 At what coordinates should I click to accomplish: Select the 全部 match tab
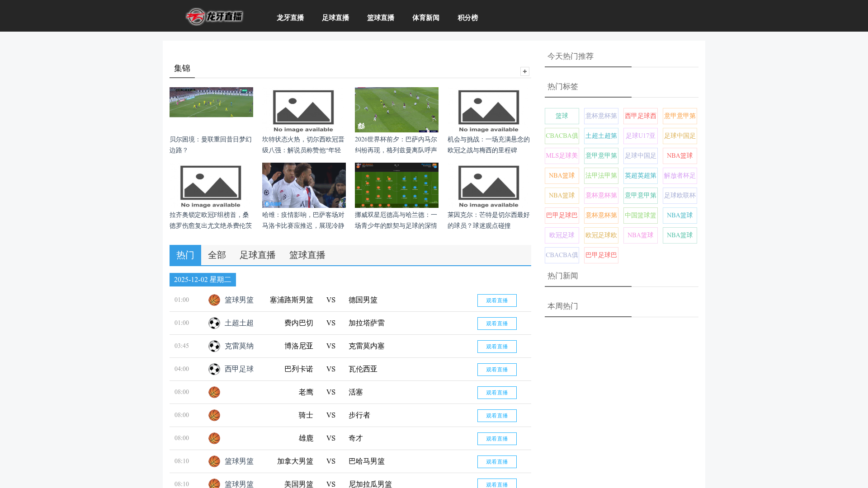click(217, 255)
